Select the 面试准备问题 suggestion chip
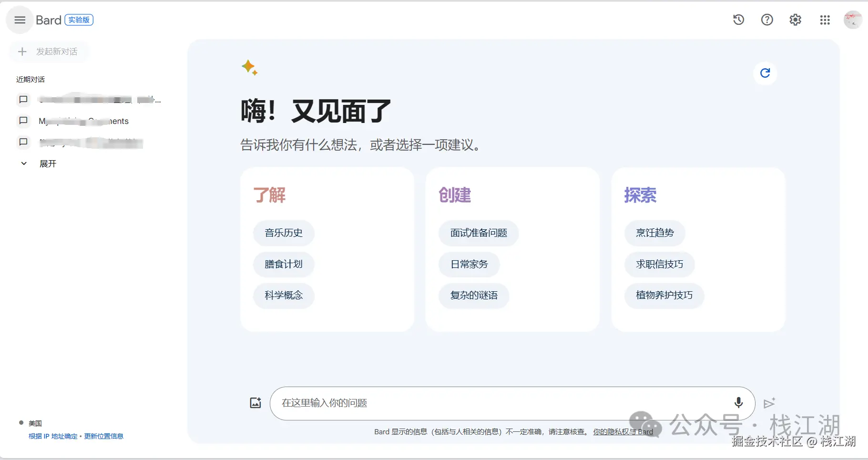 click(x=479, y=233)
